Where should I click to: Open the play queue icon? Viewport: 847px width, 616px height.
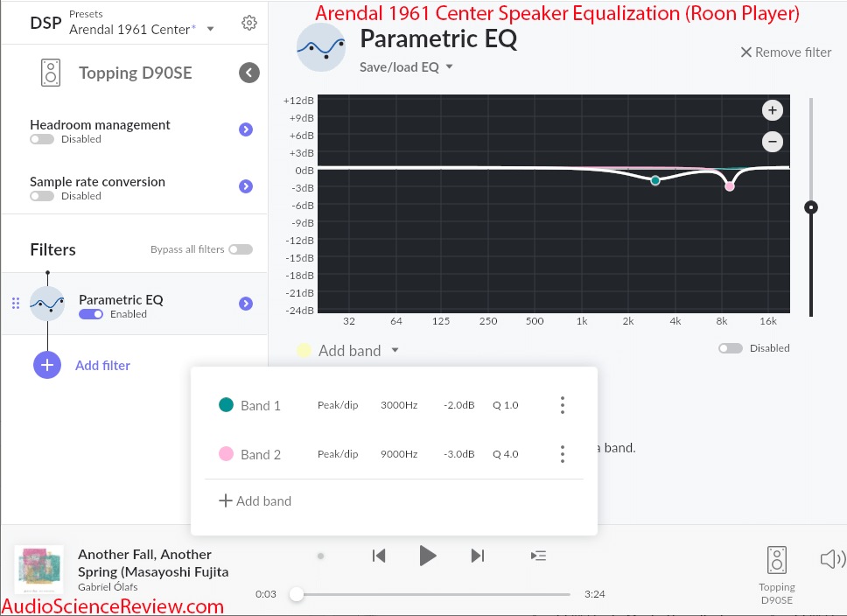[538, 556]
